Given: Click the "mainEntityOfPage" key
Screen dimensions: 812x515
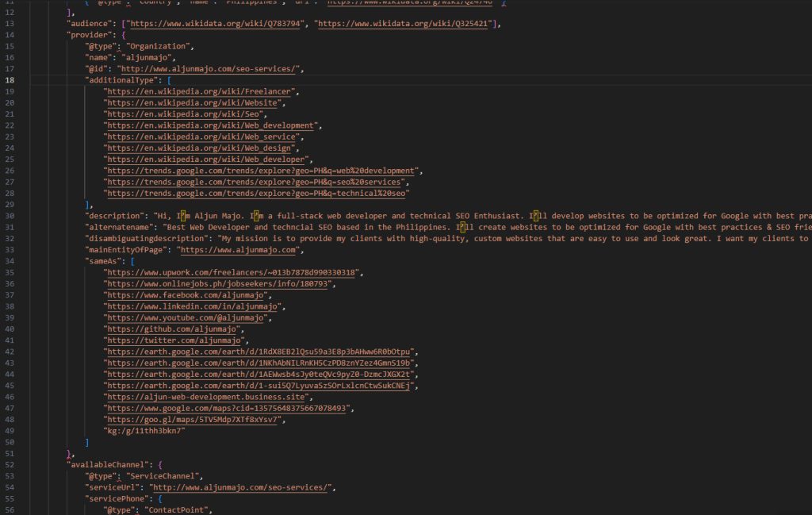Looking at the screenshot, I should click(126, 250).
